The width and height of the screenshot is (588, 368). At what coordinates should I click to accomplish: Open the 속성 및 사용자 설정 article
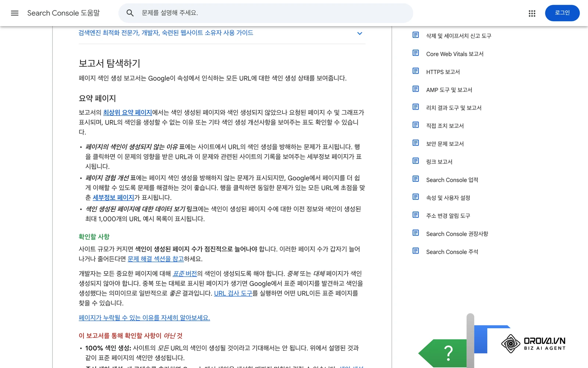[x=448, y=198]
